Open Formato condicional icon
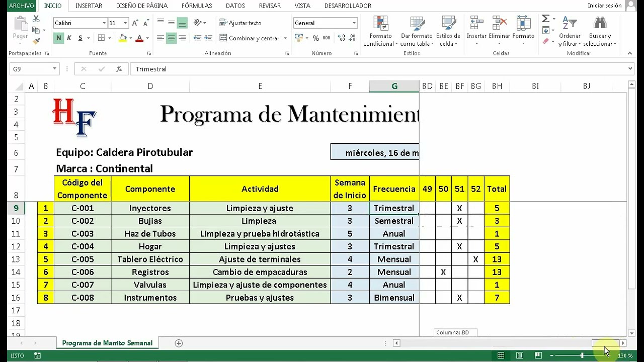Screen dimensions: 644x362 pos(381,31)
